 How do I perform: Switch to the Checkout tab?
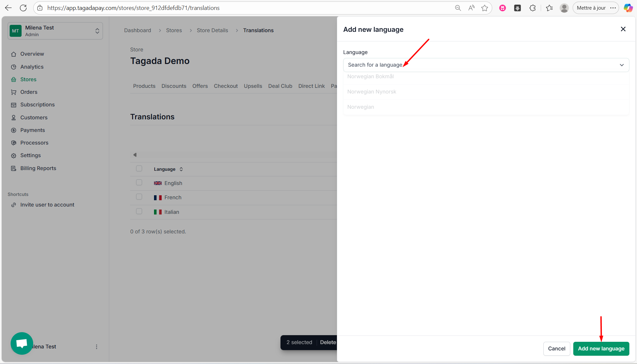pos(226,86)
